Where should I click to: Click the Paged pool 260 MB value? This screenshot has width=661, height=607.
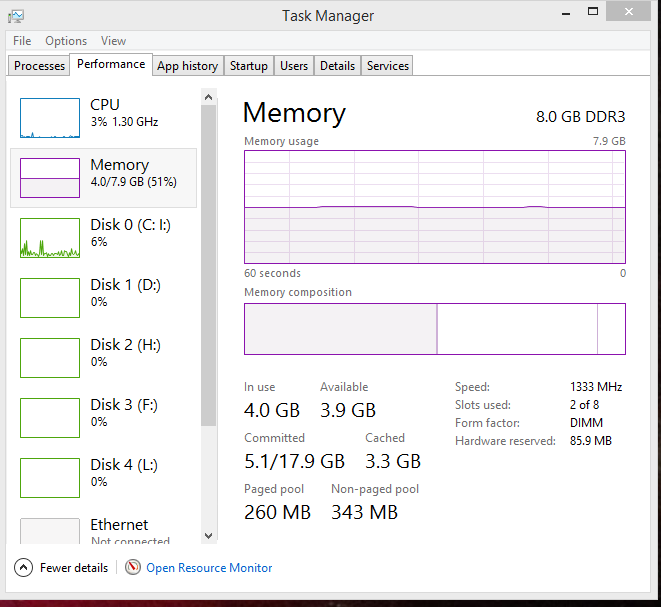pyautogui.click(x=277, y=512)
